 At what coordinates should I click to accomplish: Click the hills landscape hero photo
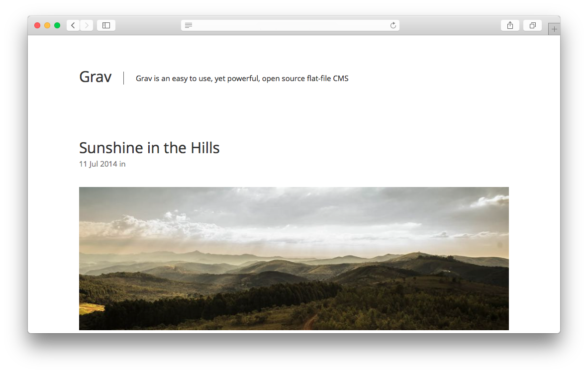294,259
